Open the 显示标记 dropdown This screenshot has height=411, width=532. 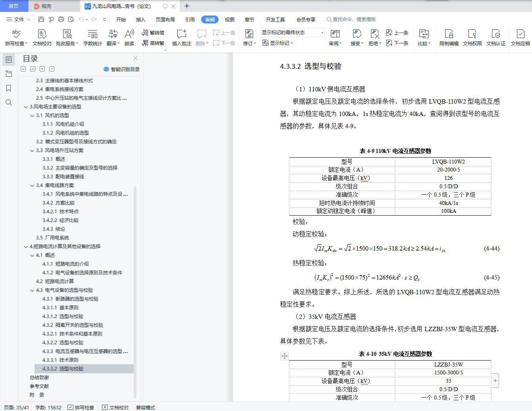[x=278, y=43]
